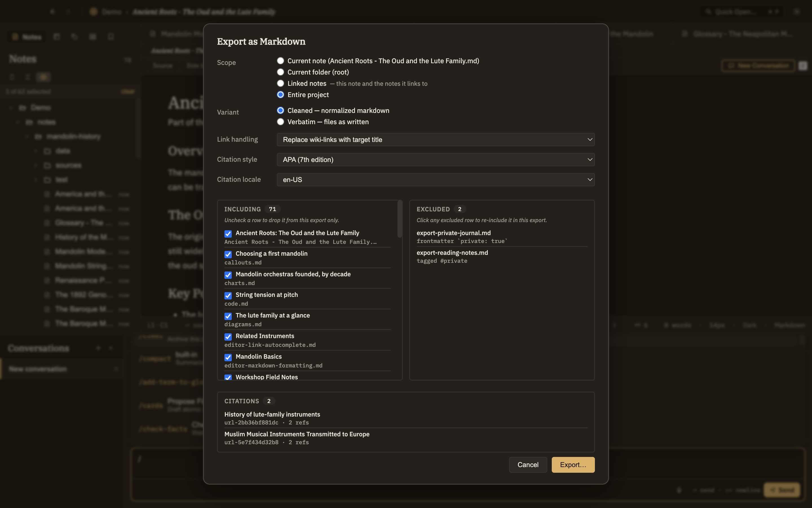The height and width of the screenshot is (508, 812).
Task: Choose Cleaned normalized markdown variant
Action: 281,111
